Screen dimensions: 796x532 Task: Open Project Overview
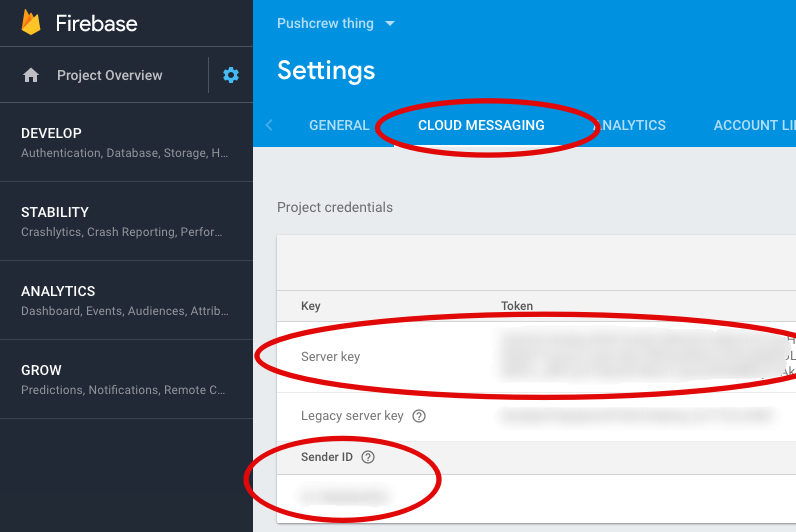[110, 75]
